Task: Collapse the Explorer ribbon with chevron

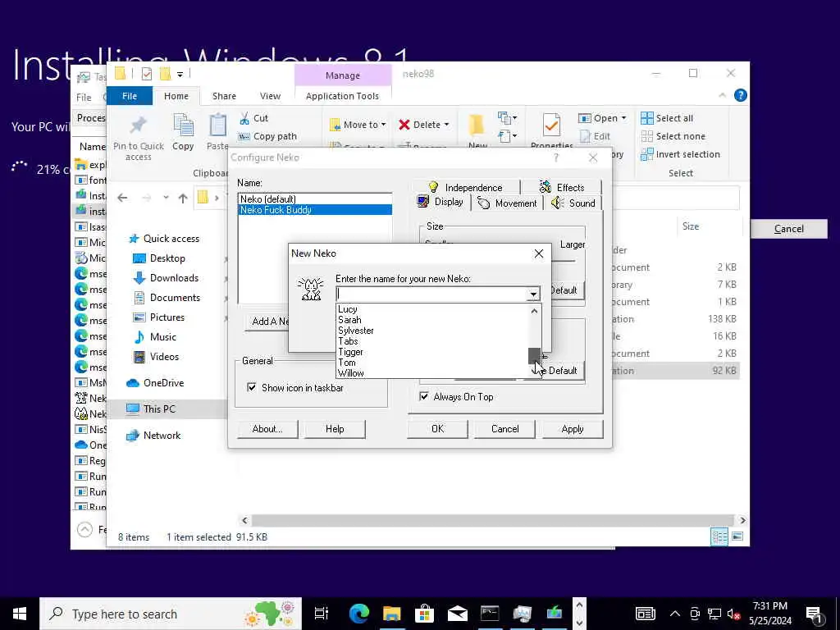Action: pyautogui.click(x=722, y=95)
